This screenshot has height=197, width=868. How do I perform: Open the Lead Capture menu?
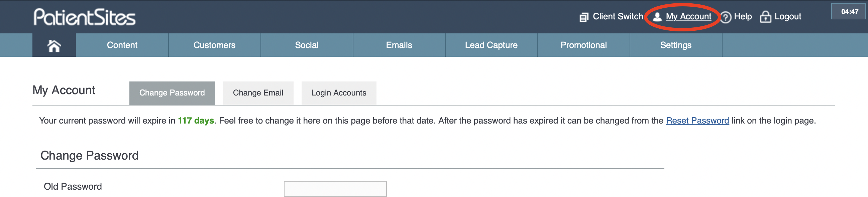(x=491, y=45)
